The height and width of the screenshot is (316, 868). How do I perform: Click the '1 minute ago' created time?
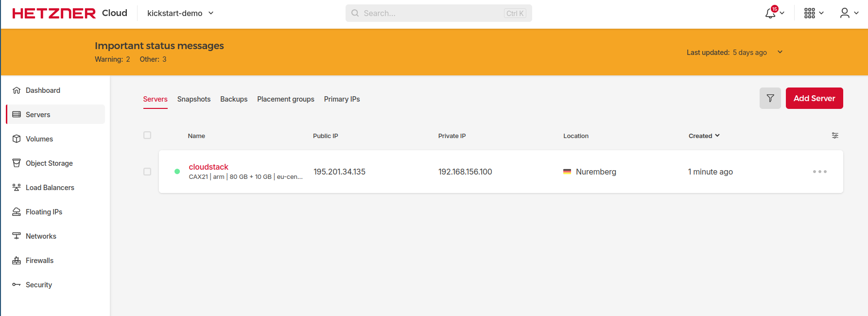711,172
